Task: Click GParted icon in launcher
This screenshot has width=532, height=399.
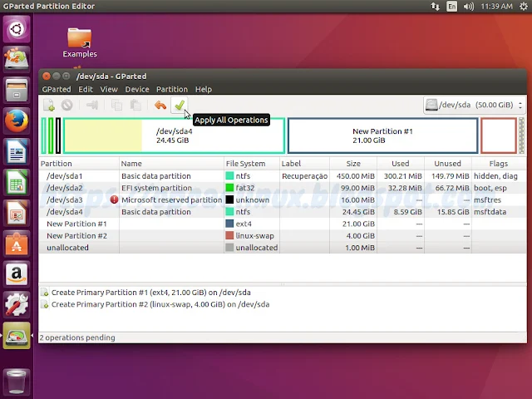Action: click(17, 336)
